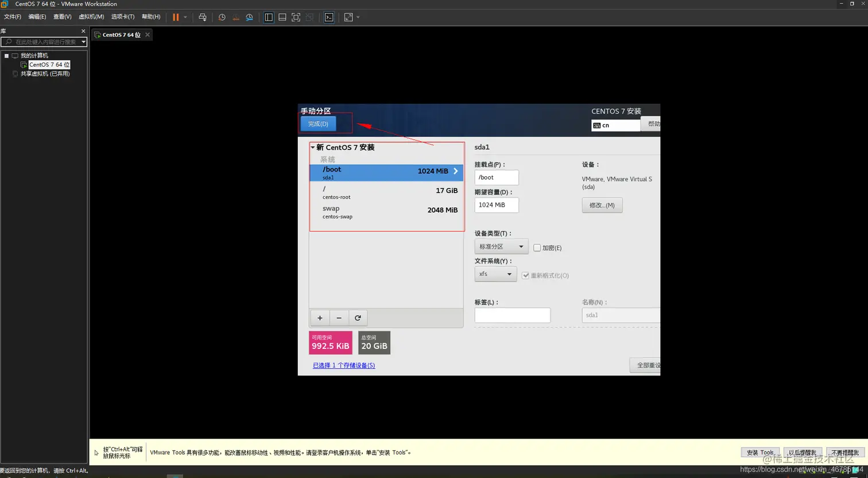Enable the 加密(E) encrypt checkbox
Image resolution: width=868 pixels, height=478 pixels.
[537, 248]
